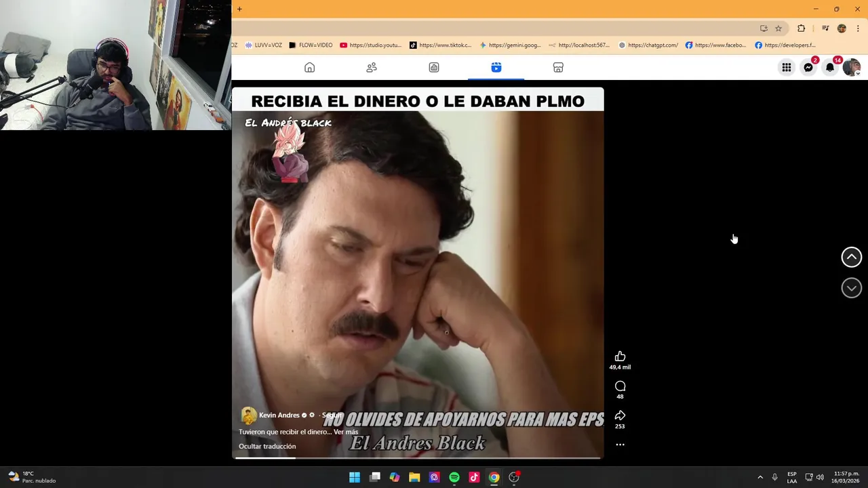Open Task View on the taskbar

[x=375, y=477]
